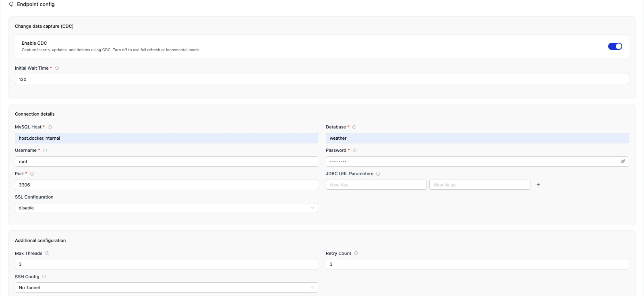Edit the Username input field
This screenshot has width=644, height=296.
point(166,161)
